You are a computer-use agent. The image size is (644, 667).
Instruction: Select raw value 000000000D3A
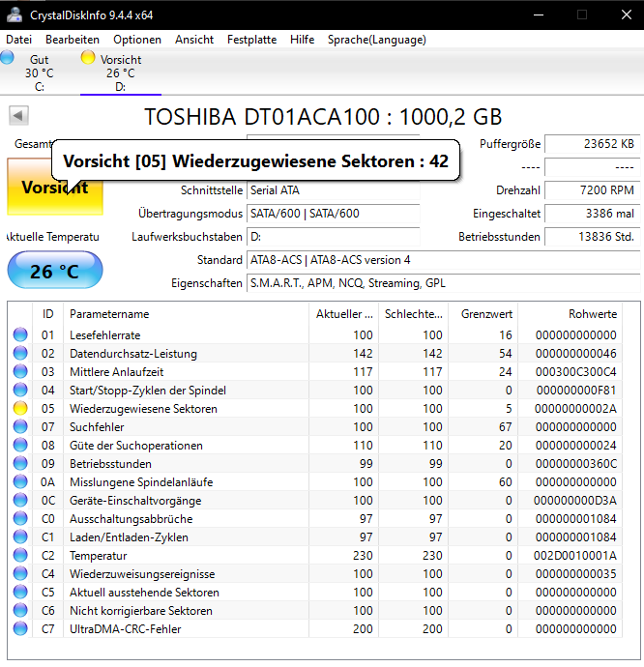(x=575, y=501)
